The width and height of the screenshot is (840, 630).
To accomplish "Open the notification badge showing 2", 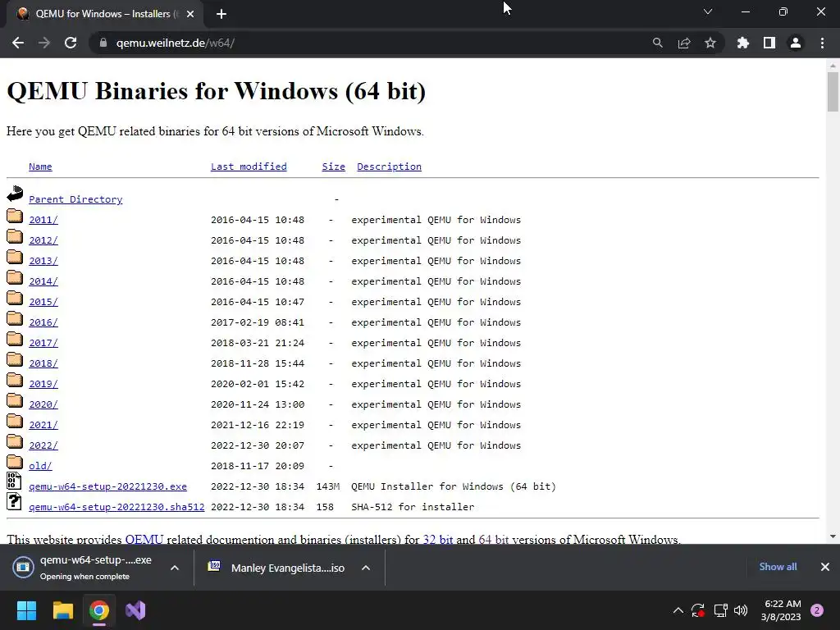I will tap(817, 610).
